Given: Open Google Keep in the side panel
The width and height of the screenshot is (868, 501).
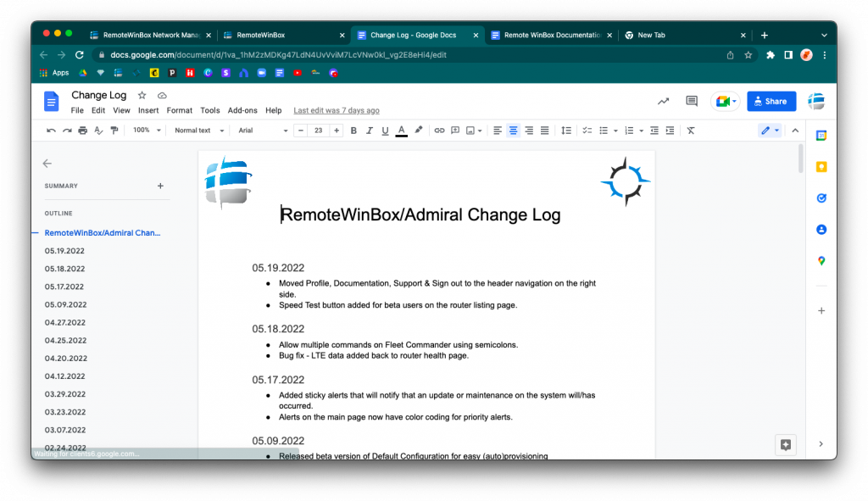Looking at the screenshot, I should tap(821, 167).
